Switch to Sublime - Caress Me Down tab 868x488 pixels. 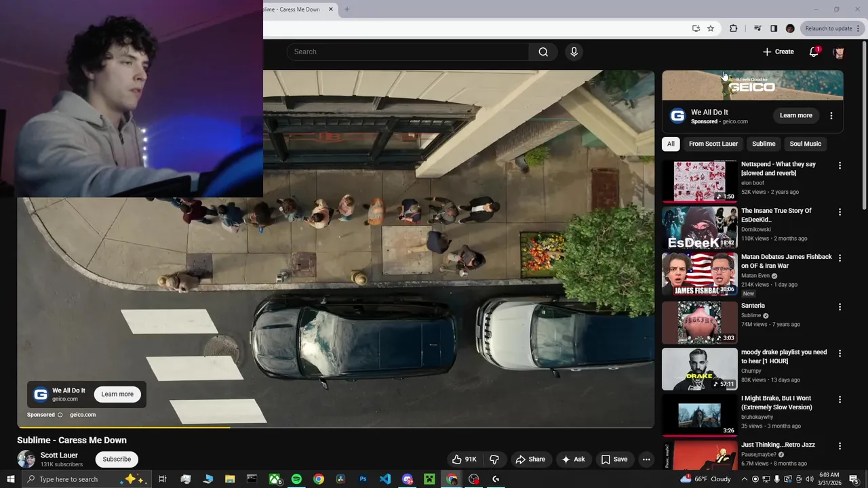click(x=292, y=9)
